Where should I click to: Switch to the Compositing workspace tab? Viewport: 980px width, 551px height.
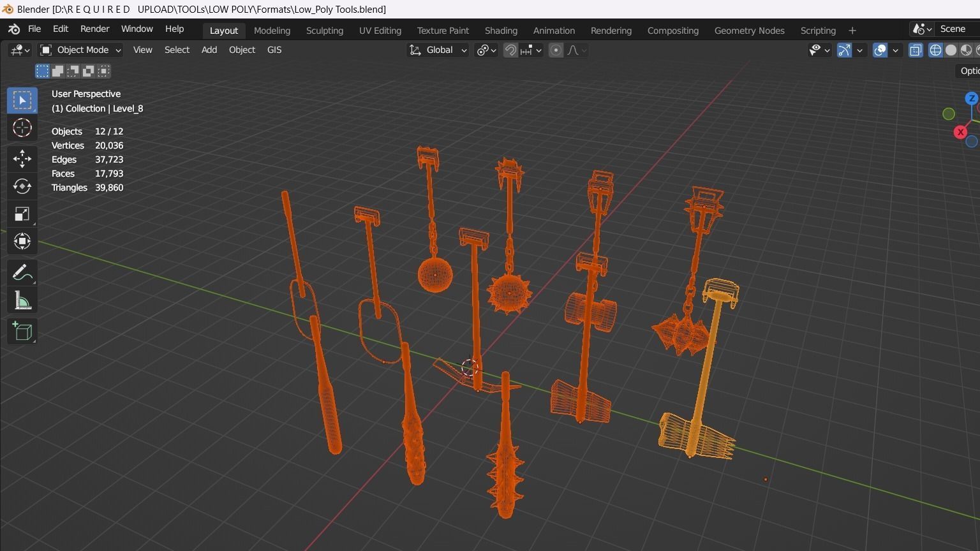(x=672, y=31)
